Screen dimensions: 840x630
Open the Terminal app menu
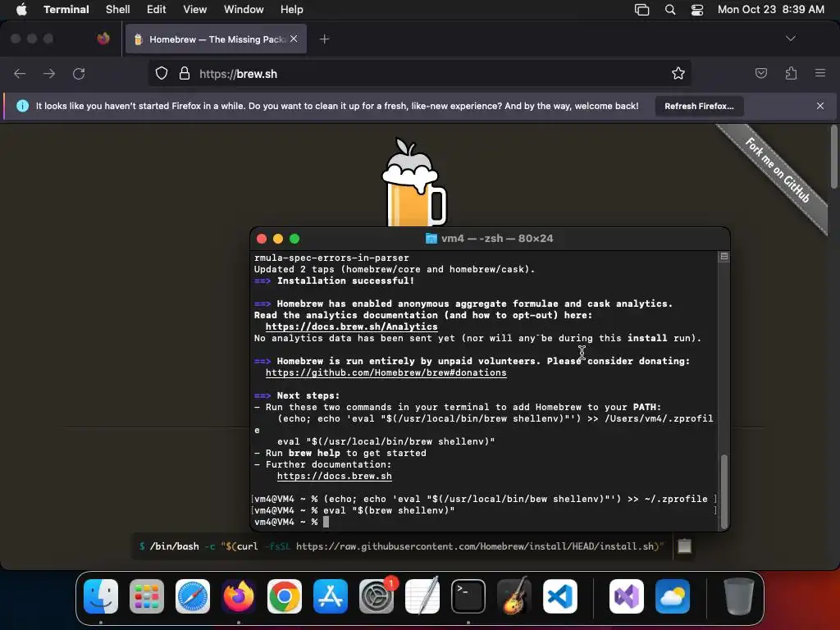66,10
